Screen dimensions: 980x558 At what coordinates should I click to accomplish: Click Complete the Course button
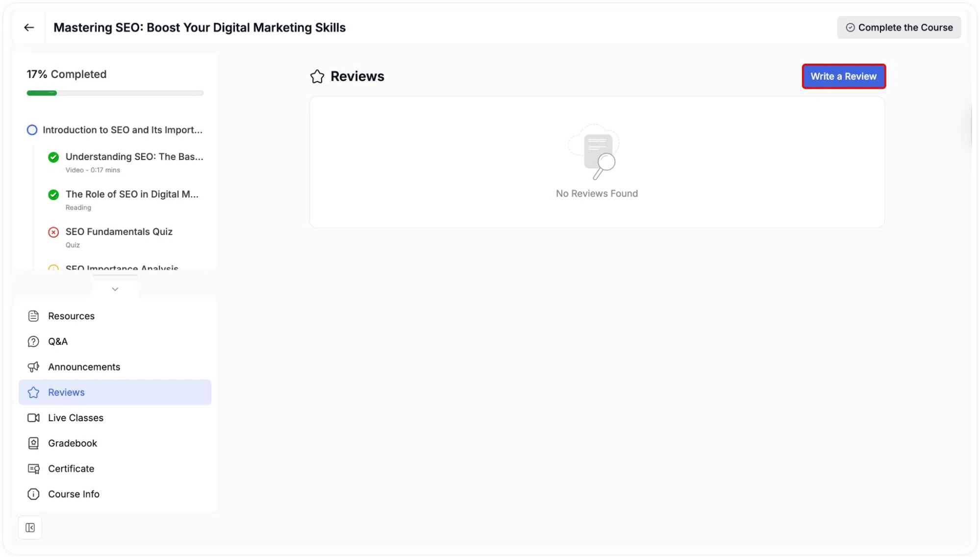tap(899, 27)
